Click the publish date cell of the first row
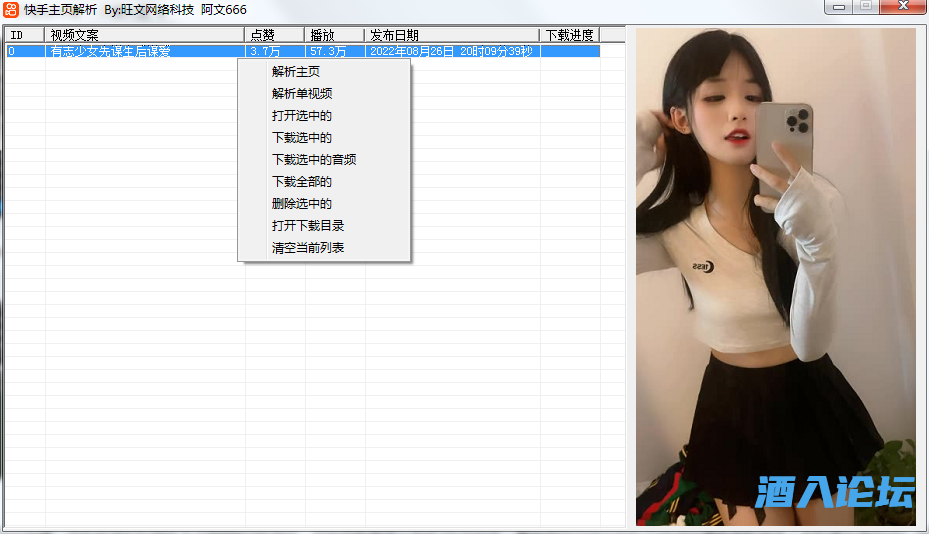Viewport: 929px width, 534px height. tap(452, 51)
